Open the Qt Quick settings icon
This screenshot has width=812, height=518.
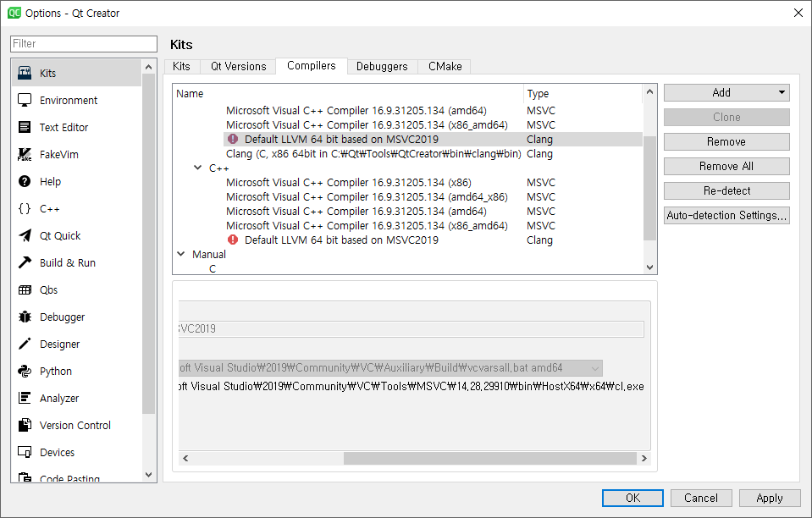pyautogui.click(x=25, y=236)
